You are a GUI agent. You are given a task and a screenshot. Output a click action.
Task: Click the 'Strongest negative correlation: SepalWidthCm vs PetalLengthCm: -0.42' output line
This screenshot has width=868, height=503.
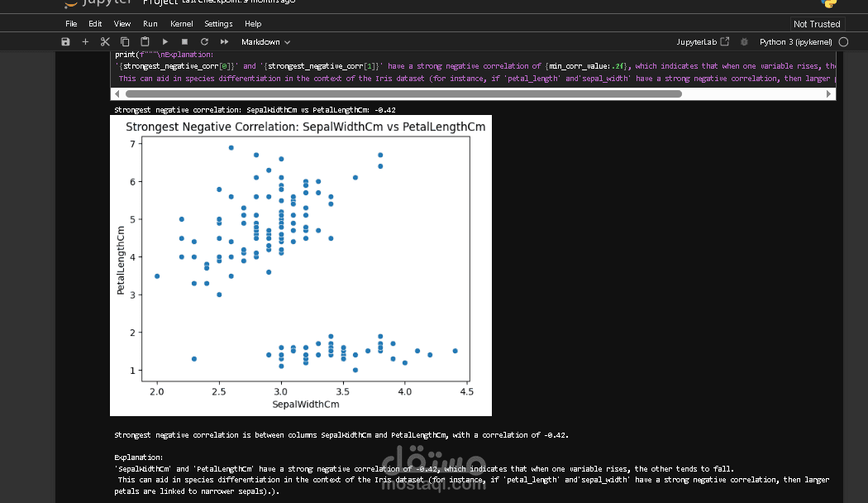(255, 110)
